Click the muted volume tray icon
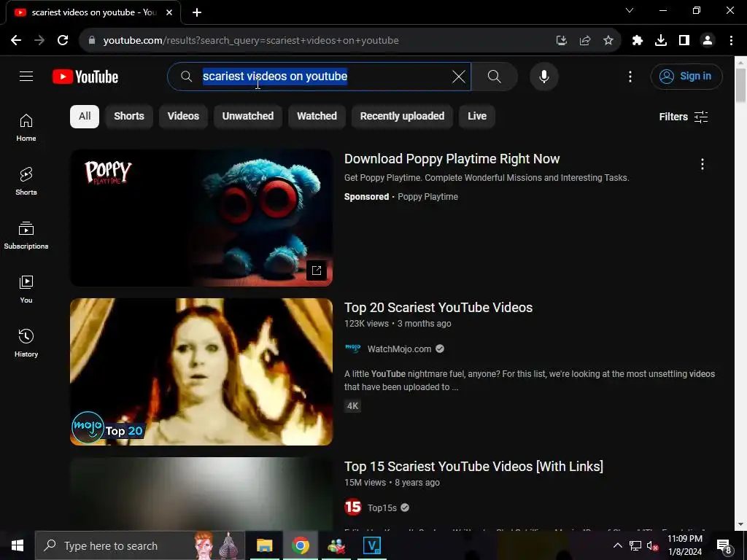747x560 pixels. 652,545
